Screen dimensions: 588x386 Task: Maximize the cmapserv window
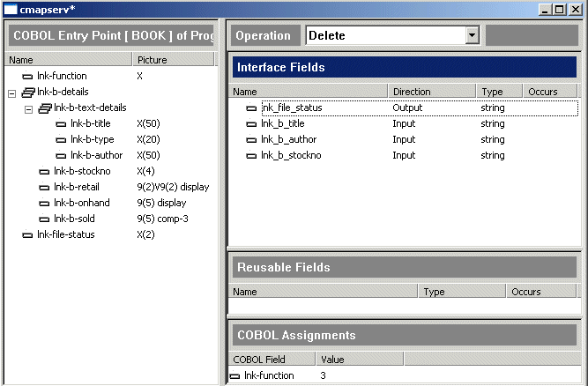(560, 10)
